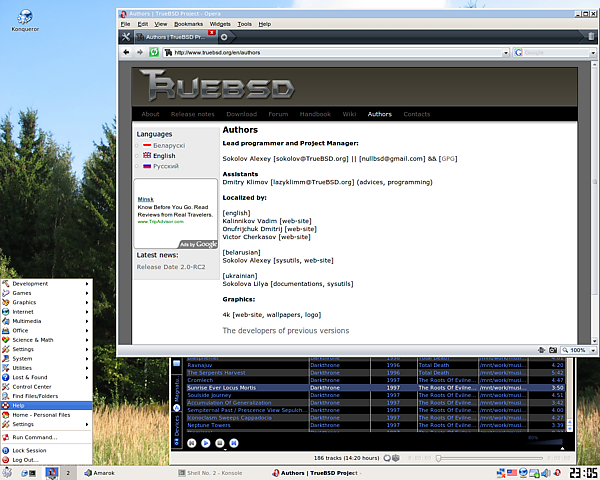Click the Amarok stop button
Screen dimensions: 600x480
[x=219, y=442]
